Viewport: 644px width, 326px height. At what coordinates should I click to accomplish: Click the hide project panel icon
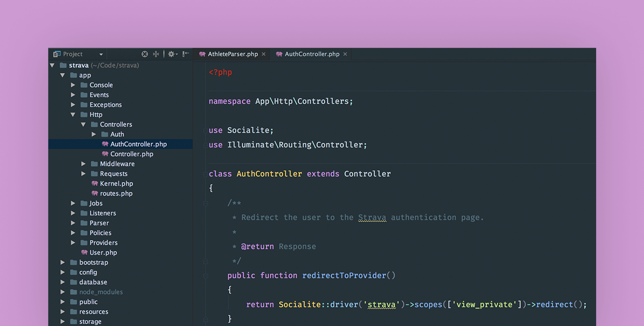186,54
